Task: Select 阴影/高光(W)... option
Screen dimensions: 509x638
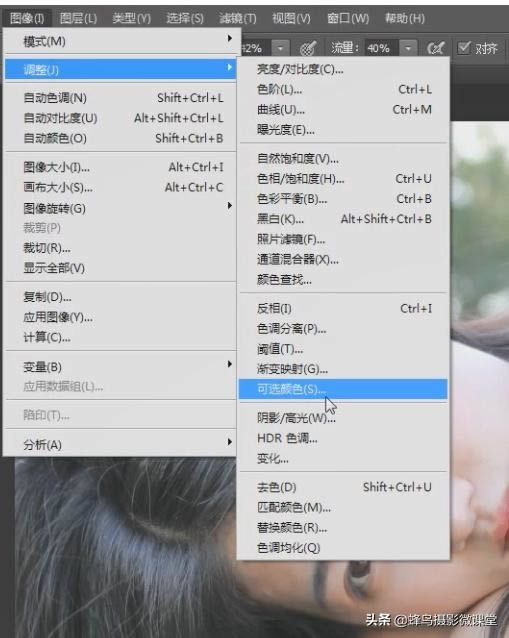Action: coord(343,418)
